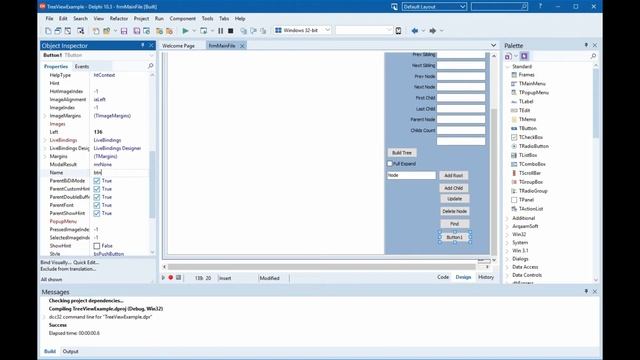
Task: Open the Component menu
Action: tap(182, 18)
